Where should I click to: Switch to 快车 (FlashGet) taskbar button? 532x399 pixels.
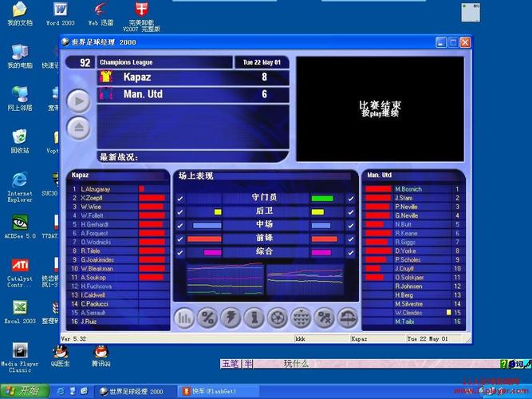[219, 391]
